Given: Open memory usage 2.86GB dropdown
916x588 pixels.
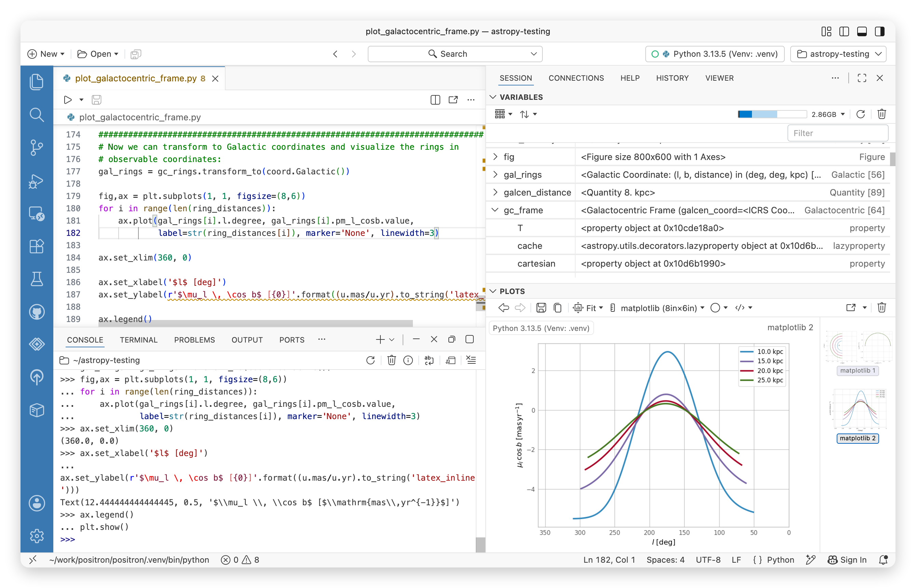Looking at the screenshot, I should tap(828, 114).
